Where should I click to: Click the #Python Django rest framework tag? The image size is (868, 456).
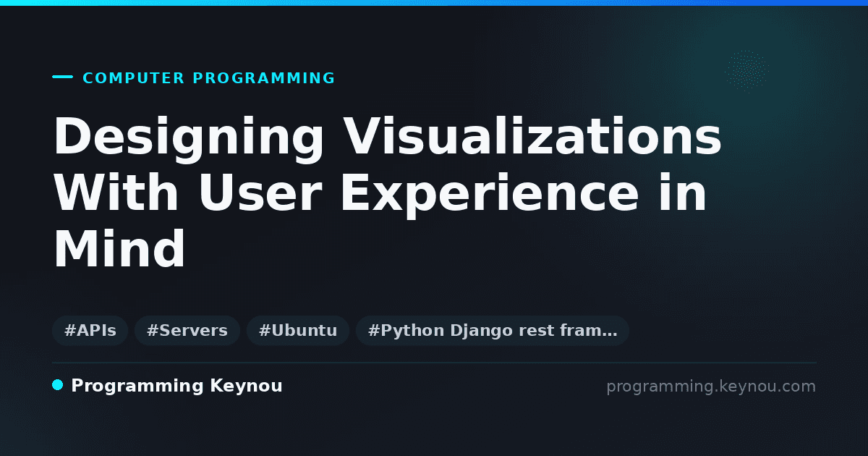coord(493,331)
